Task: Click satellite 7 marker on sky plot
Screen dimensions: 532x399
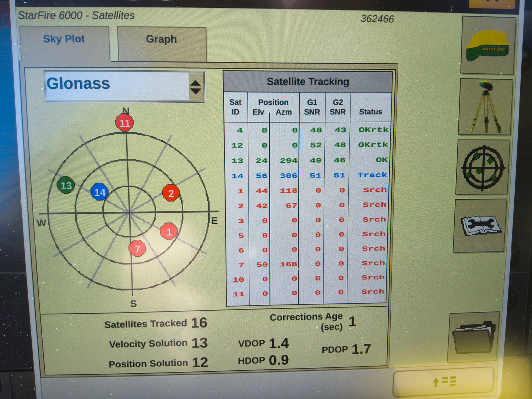Action: 137,249
